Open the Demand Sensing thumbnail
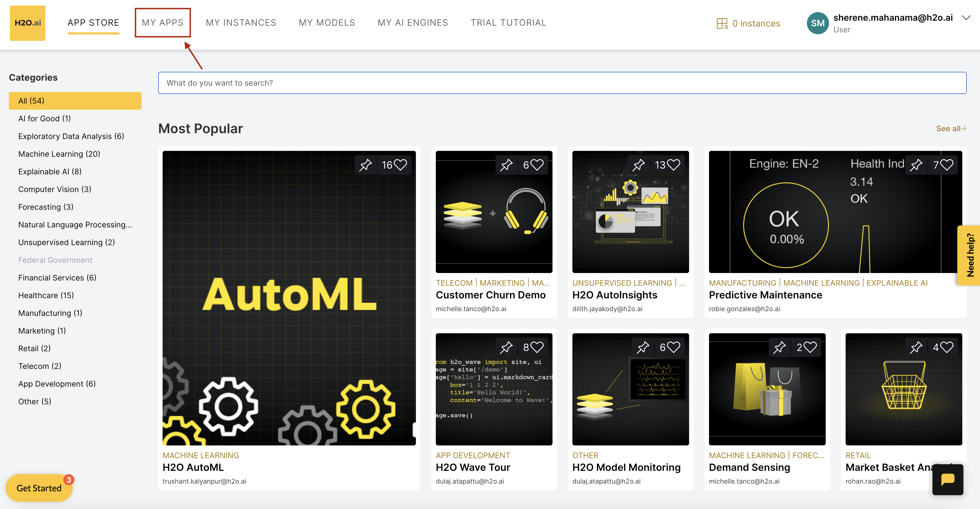The image size is (980, 509). [767, 389]
